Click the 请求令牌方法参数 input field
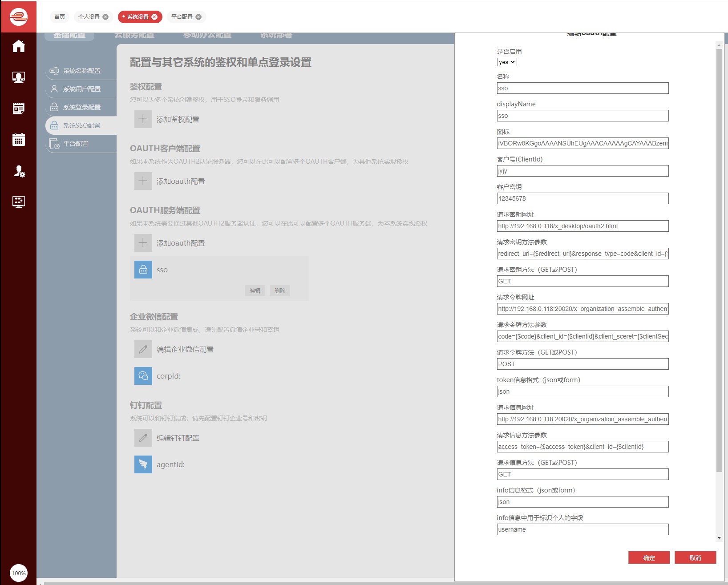Image resolution: width=728 pixels, height=585 pixels. pos(582,336)
